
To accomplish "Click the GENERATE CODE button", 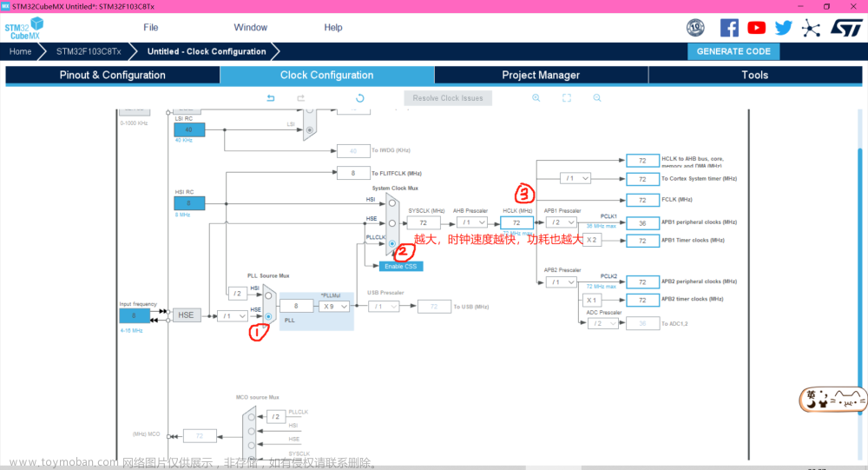I will 733,51.
